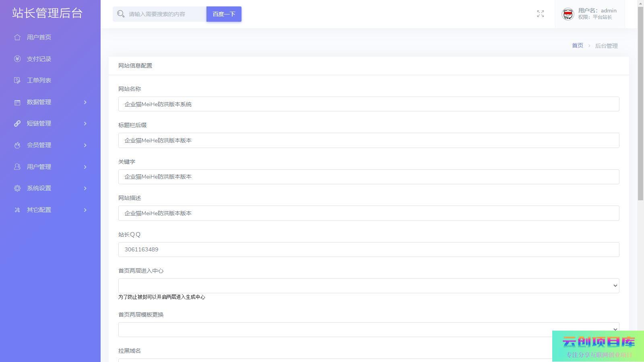Toggle fullscreen with the expand icon
644x362 pixels.
[x=540, y=14]
